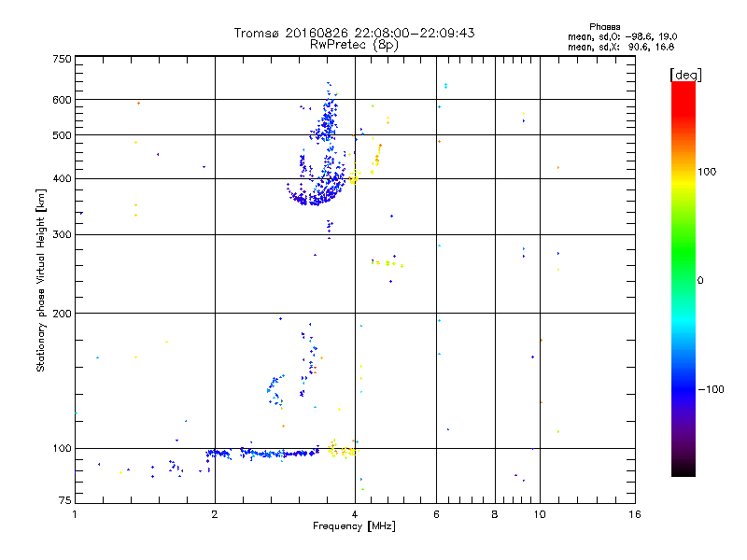Click the green region of the colorbar near 0

pos(684,267)
